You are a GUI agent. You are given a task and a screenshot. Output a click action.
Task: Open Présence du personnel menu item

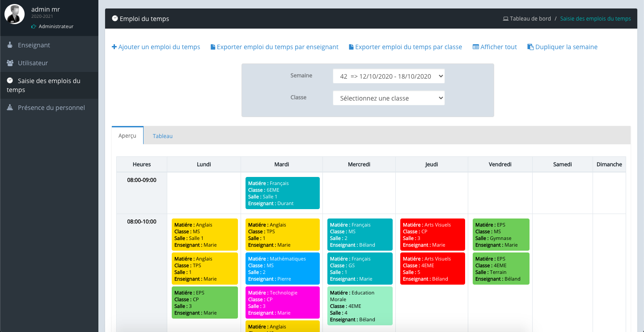(49, 108)
